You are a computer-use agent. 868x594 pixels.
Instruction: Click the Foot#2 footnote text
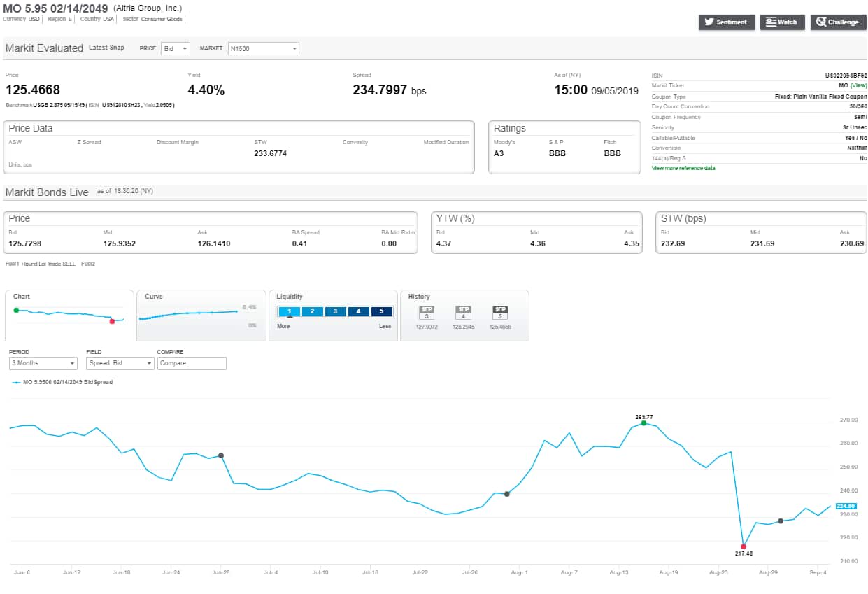87,264
